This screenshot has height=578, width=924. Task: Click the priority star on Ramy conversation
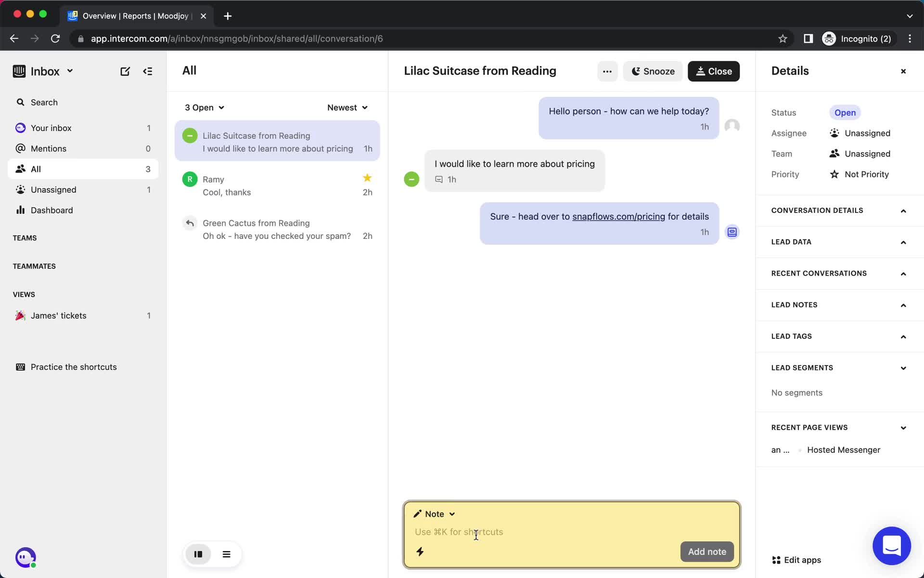point(367,178)
